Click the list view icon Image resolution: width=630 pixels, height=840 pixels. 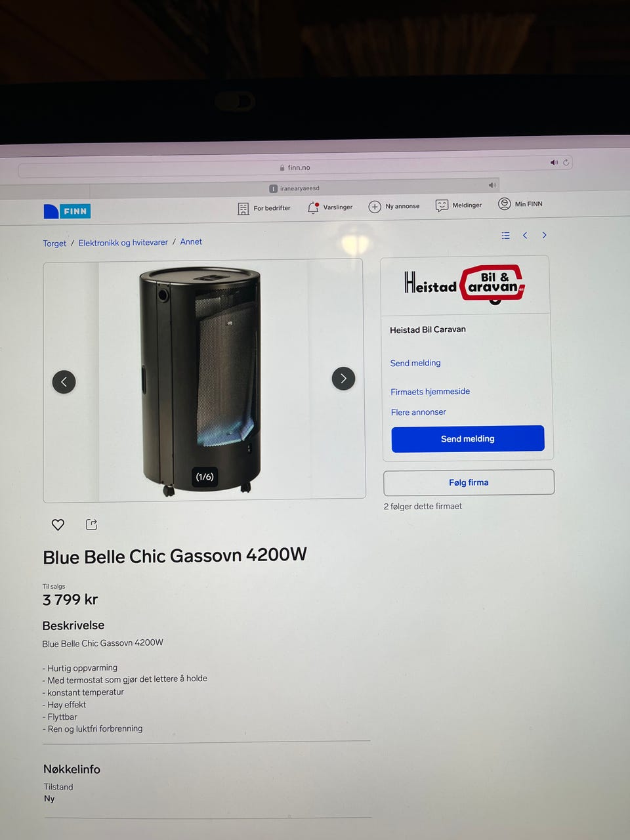(x=505, y=235)
